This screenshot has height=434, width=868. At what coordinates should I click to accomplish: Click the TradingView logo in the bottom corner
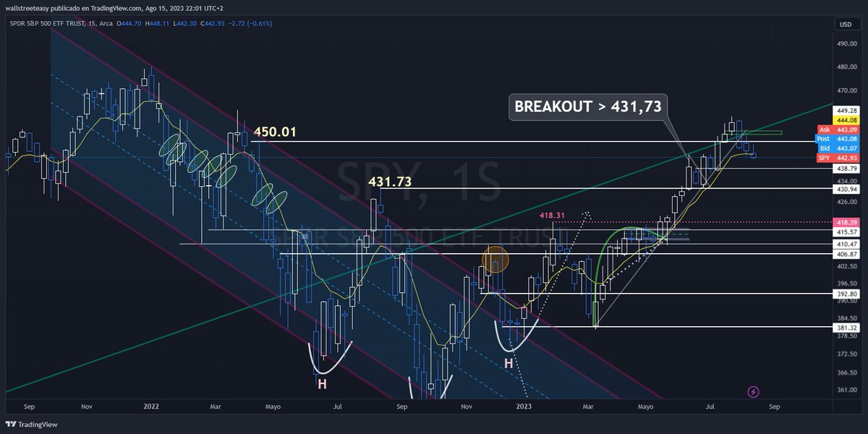(x=29, y=424)
